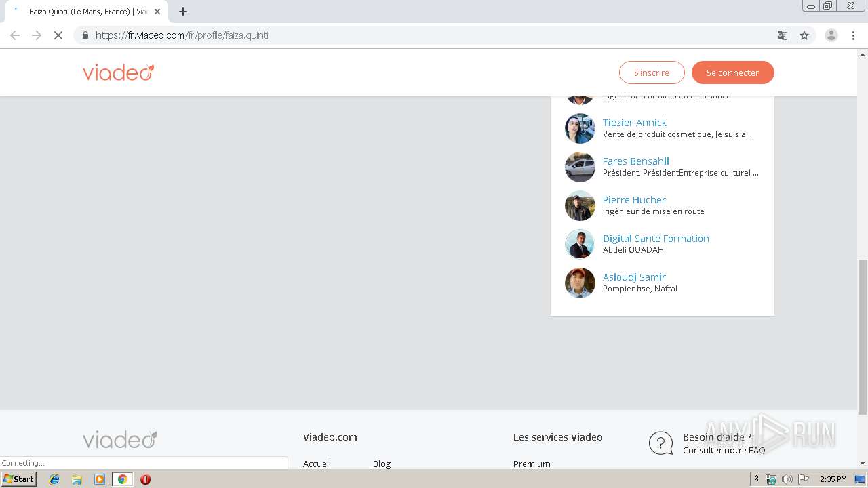Open Fares Bensahli's profile link
Image resolution: width=868 pixels, height=488 pixels.
[636, 161]
